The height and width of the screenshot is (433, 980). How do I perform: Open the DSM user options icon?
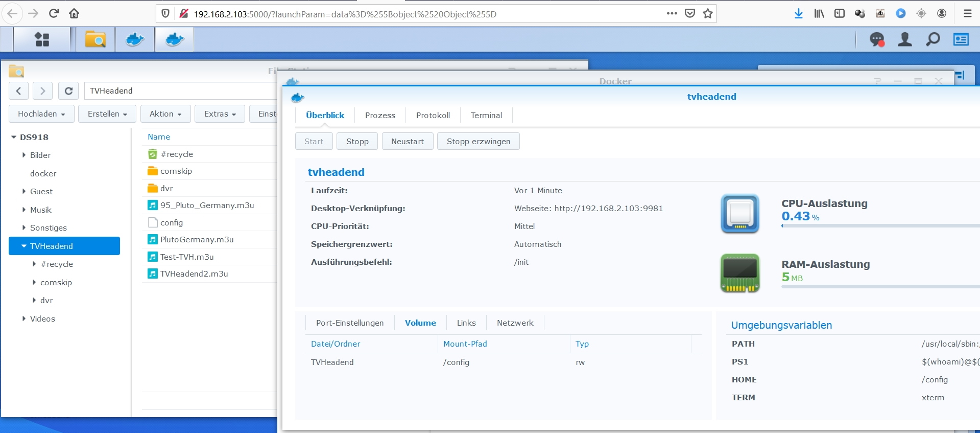[905, 39]
